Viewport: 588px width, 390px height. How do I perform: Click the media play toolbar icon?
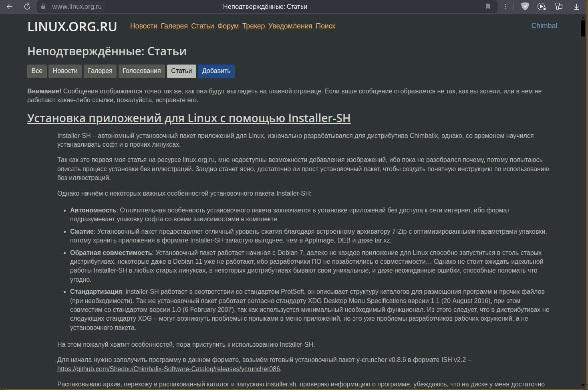[x=542, y=6]
